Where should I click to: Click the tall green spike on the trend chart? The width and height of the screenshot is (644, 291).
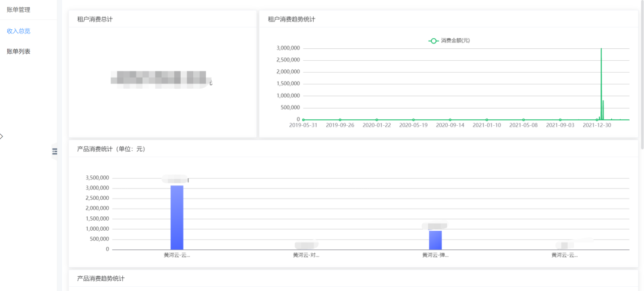(x=601, y=84)
